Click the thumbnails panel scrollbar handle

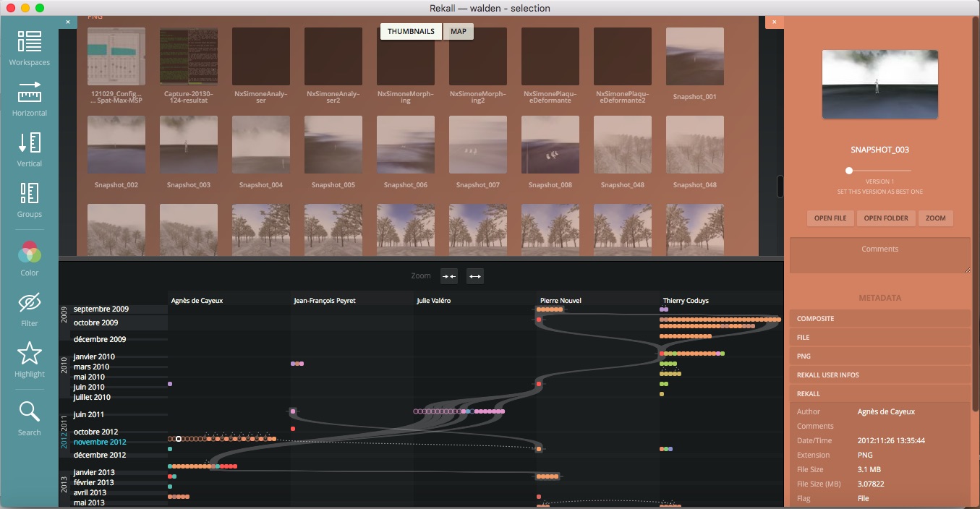click(x=780, y=186)
